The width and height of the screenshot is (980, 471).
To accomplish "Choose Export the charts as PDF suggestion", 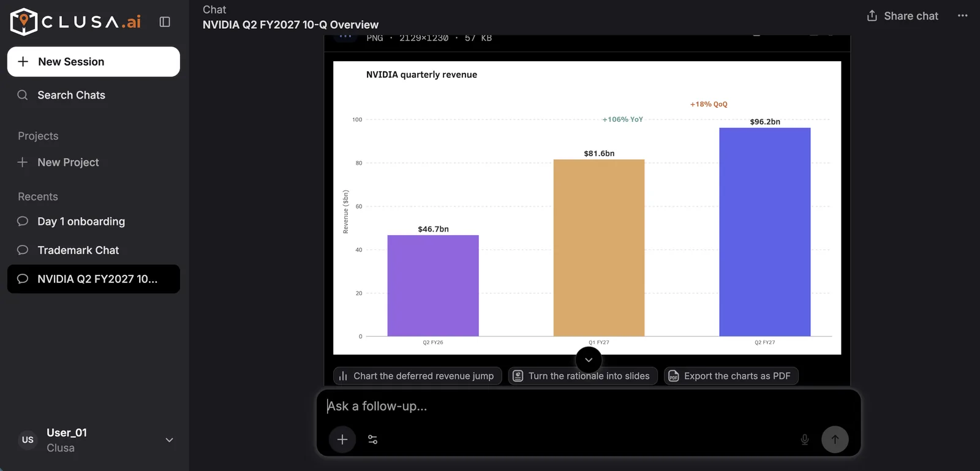I will click(x=731, y=376).
